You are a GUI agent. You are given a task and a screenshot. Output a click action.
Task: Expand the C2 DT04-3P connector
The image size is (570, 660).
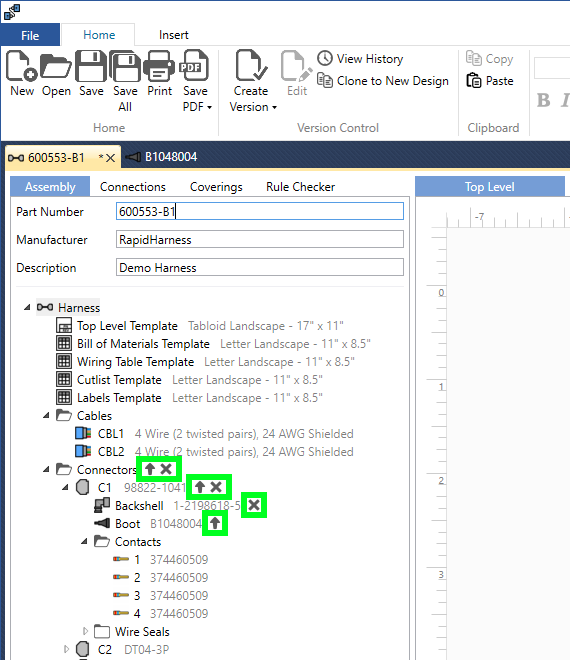[x=66, y=649]
